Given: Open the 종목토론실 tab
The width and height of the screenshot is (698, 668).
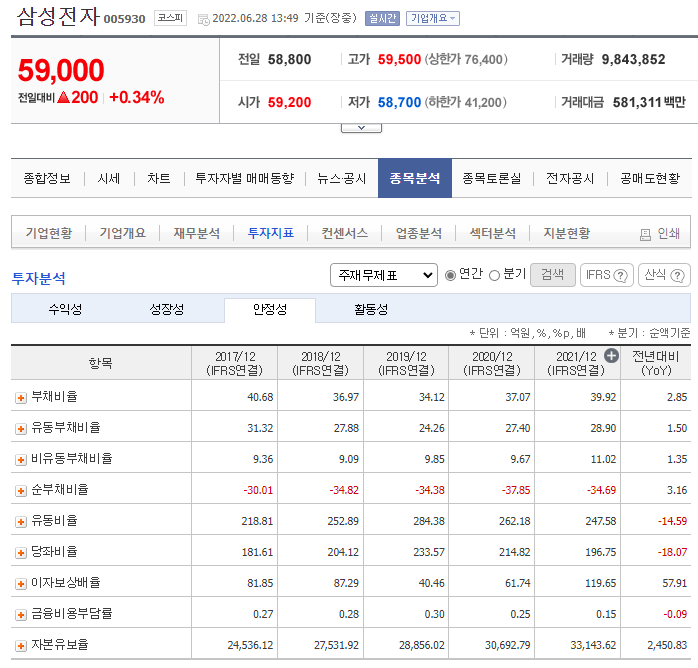Looking at the screenshot, I should click(x=491, y=178).
